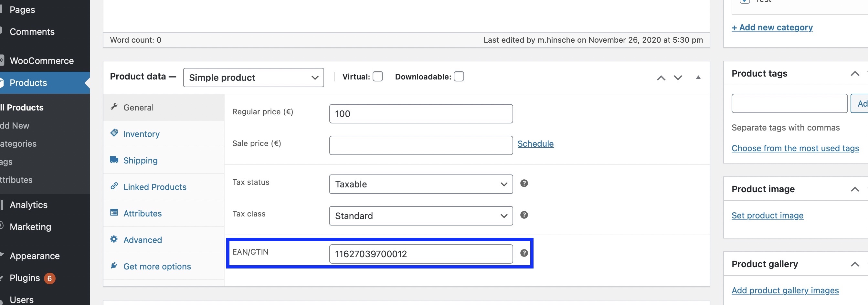The width and height of the screenshot is (868, 305).
Task: Open the Attributes section
Action: coord(142,213)
